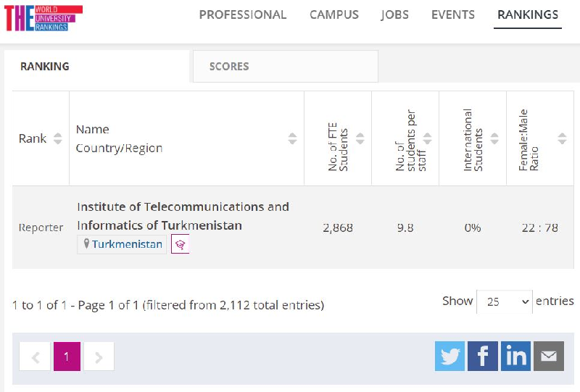Open Institute of Telecommunications and Informatics link
580x392 pixels.
click(183, 216)
